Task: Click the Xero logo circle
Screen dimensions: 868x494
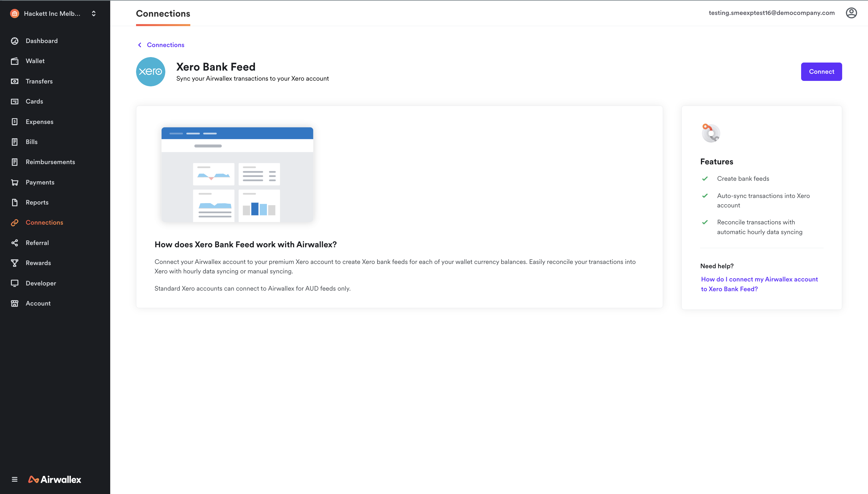Action: coord(151,72)
